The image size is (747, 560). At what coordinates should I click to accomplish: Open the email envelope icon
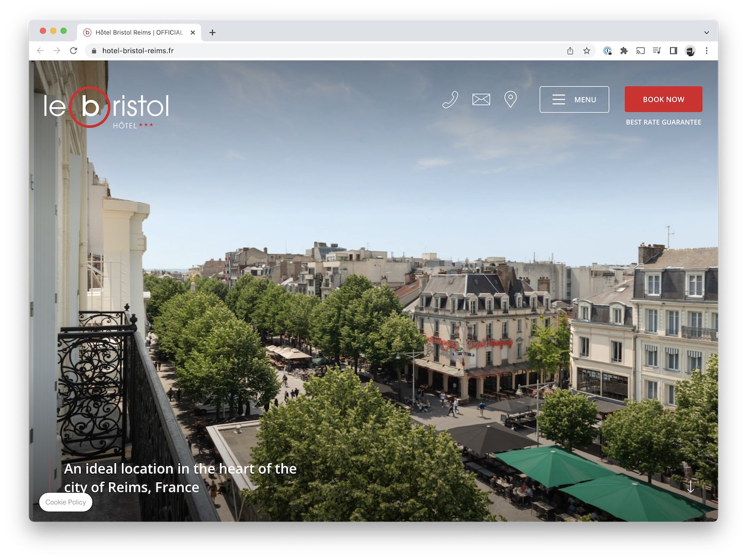point(481,100)
